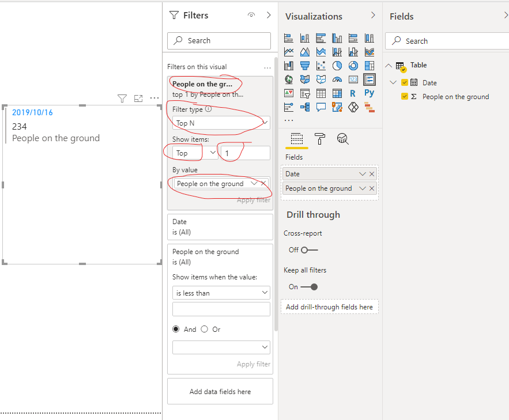Insert the Map globe visual

coord(289,80)
